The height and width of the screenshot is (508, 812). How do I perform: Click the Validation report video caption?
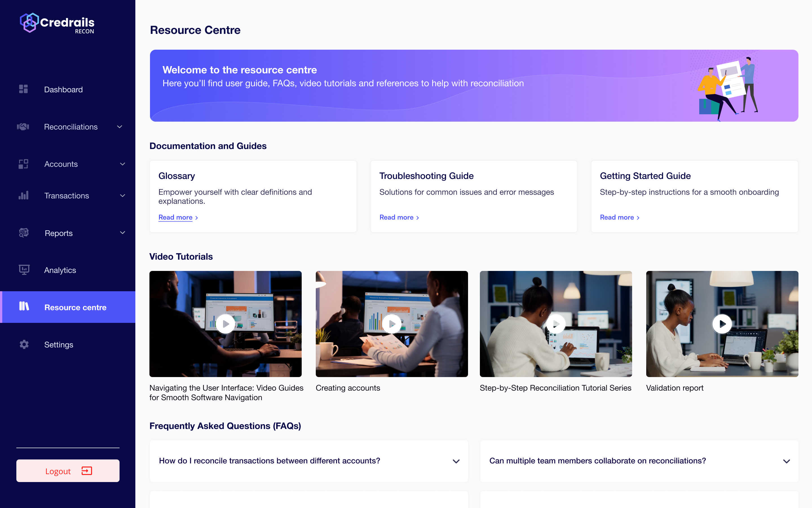674,388
